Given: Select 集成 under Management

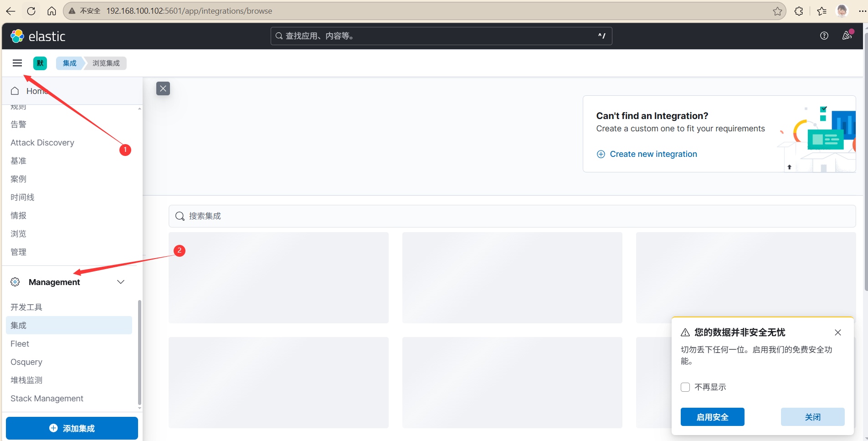Looking at the screenshot, I should pos(69,325).
